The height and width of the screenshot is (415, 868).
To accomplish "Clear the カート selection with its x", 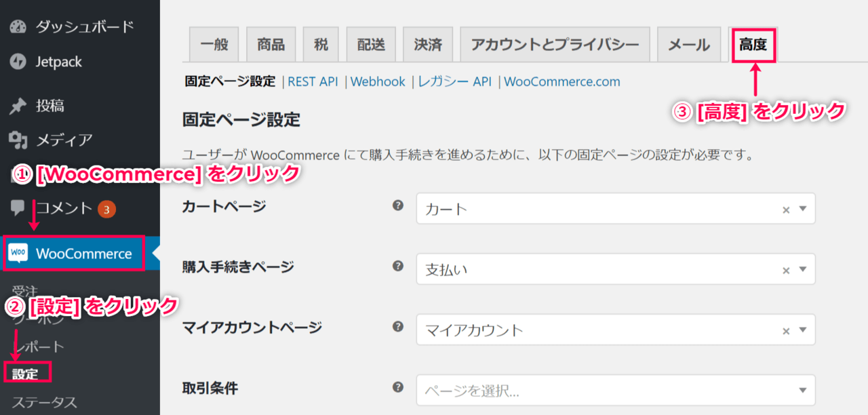I will [786, 210].
